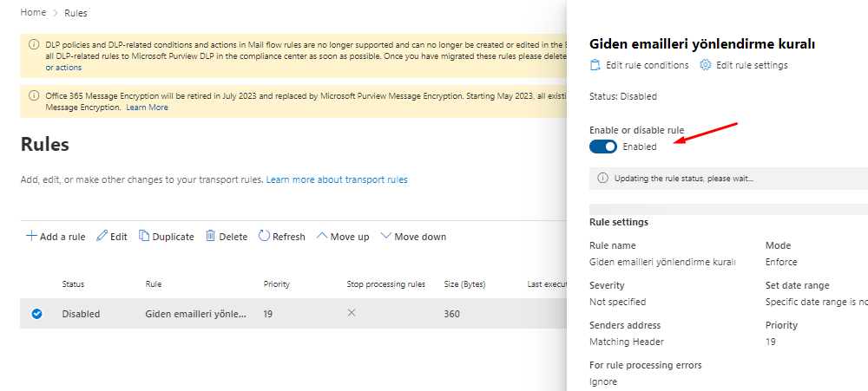Click the Edit rule settings text button

tap(752, 65)
